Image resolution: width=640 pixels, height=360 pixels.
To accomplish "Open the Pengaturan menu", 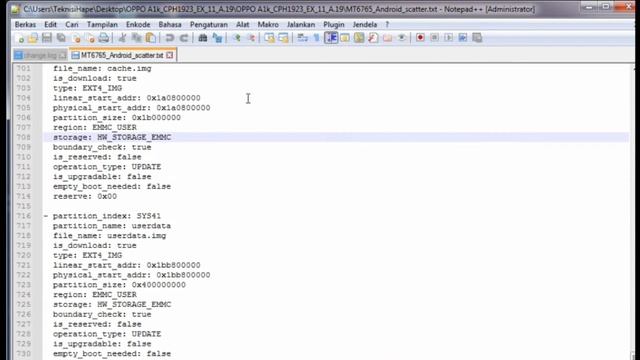I will 209,24.
